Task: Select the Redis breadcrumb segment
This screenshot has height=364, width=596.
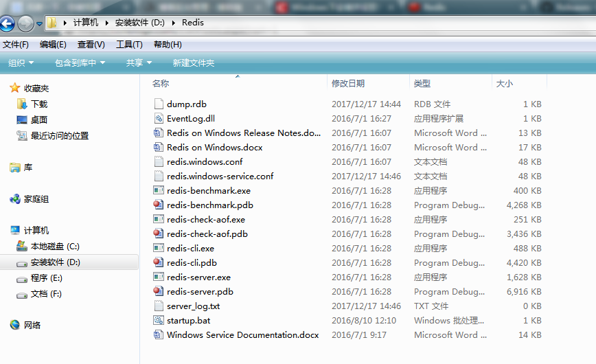Action: (x=193, y=23)
